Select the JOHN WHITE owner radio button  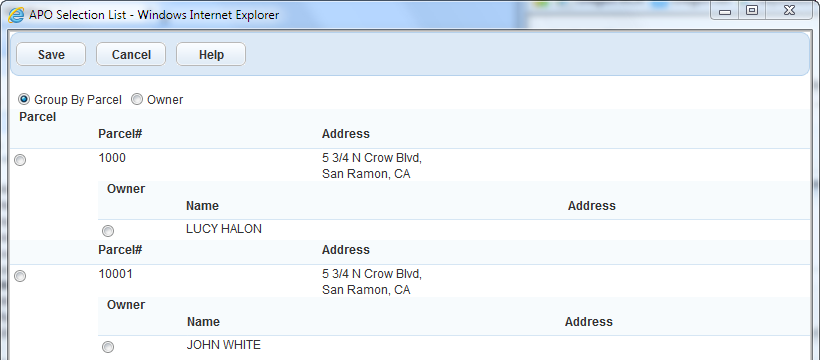click(x=108, y=347)
